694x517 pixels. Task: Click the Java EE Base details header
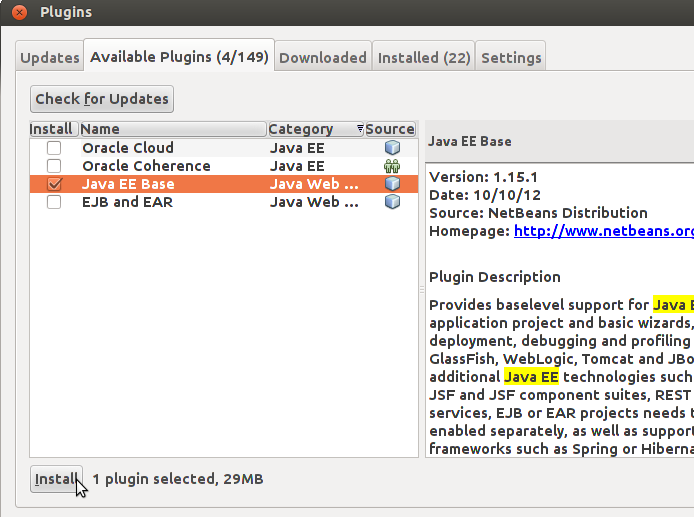(x=470, y=141)
